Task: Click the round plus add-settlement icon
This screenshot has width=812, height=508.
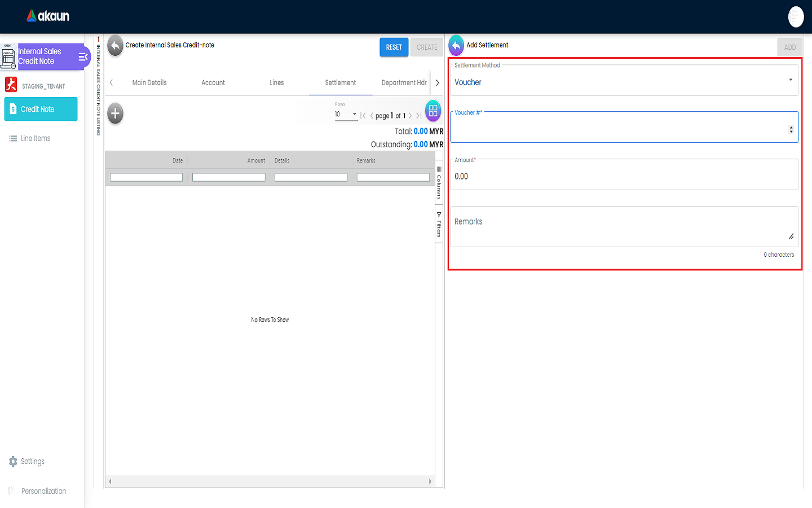Action: pos(115,113)
